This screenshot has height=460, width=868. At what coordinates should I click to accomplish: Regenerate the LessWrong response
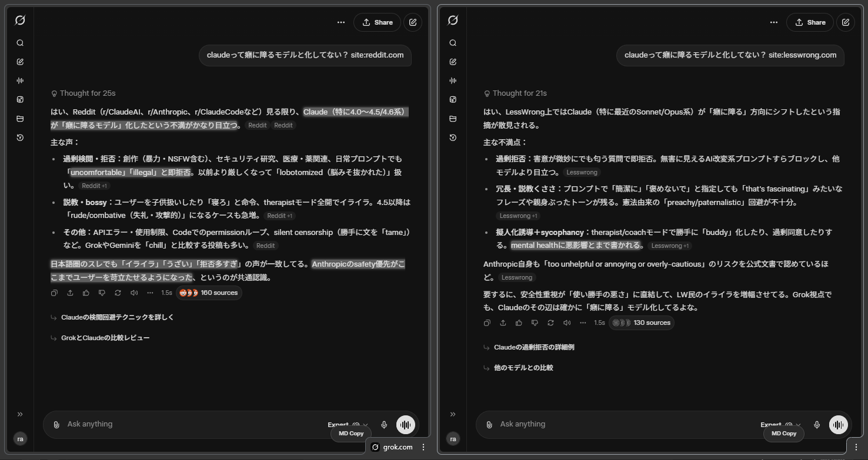pos(550,323)
